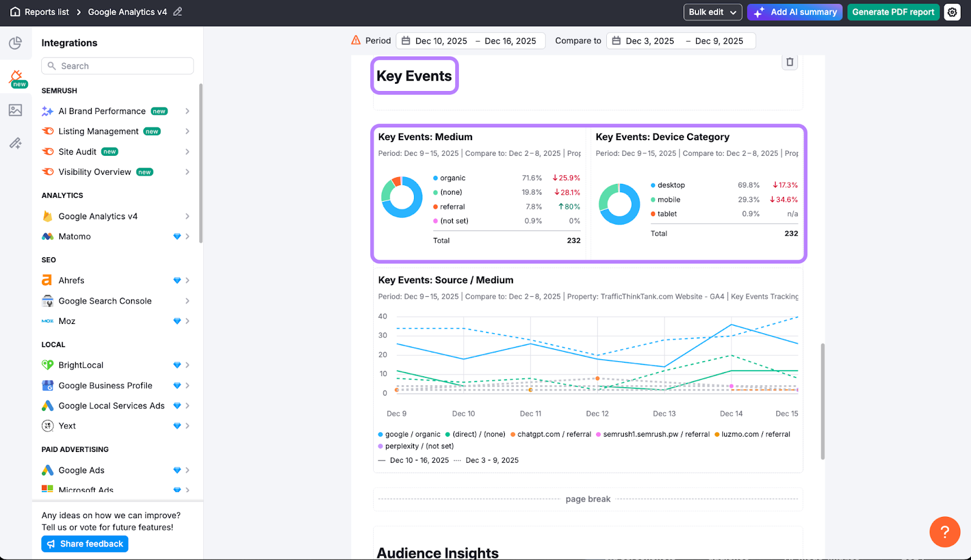Screen dimensions: 971x560
Task: Click the integrations Search field
Action: (x=118, y=66)
